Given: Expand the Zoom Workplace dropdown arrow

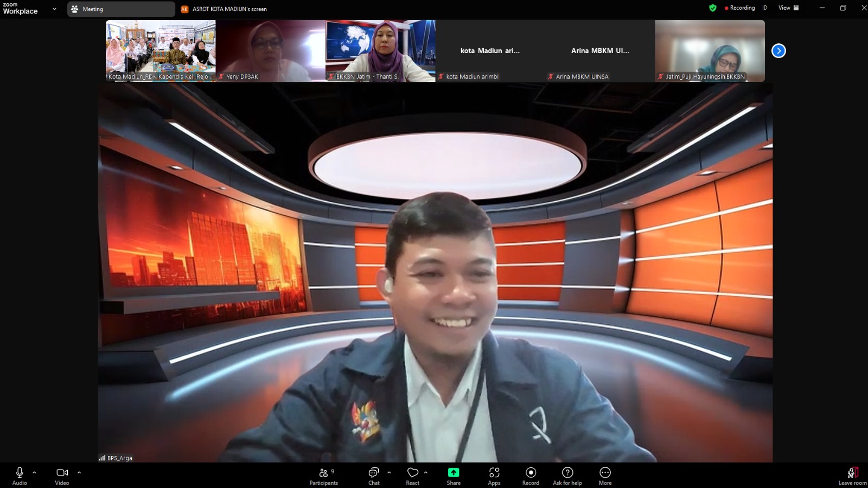Looking at the screenshot, I should pyautogui.click(x=54, y=9).
